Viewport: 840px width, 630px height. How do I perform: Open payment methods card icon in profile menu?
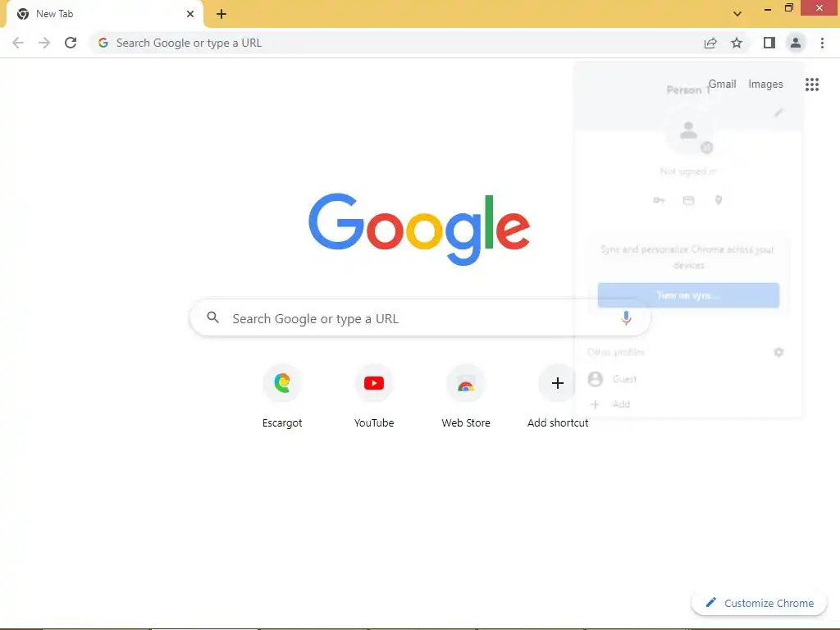pyautogui.click(x=688, y=200)
